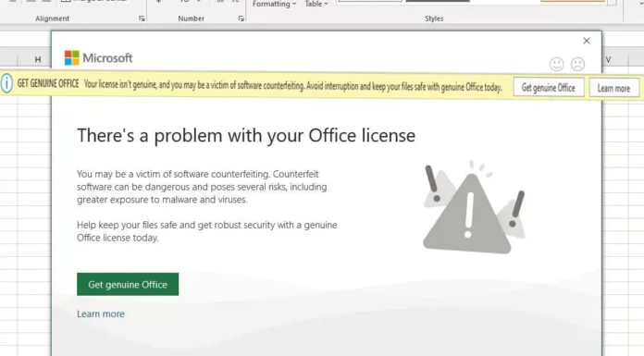Viewport: 644px width, 356px height.
Task: Click the smiley face feedback icon
Action: coord(556,64)
